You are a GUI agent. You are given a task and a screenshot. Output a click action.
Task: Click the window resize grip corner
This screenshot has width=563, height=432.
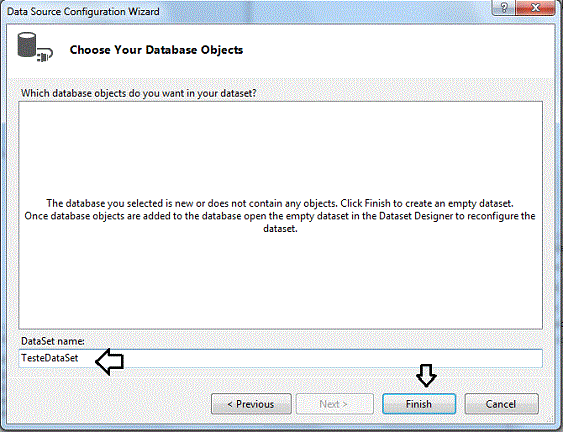(550, 418)
